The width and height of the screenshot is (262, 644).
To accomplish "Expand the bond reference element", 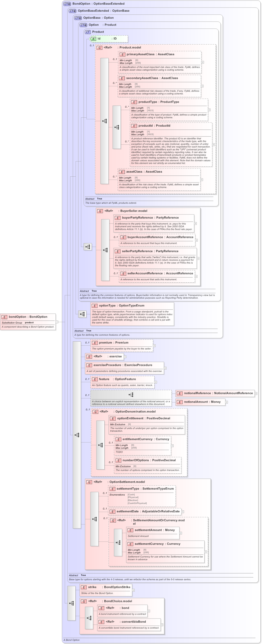I will pos(148,611).
